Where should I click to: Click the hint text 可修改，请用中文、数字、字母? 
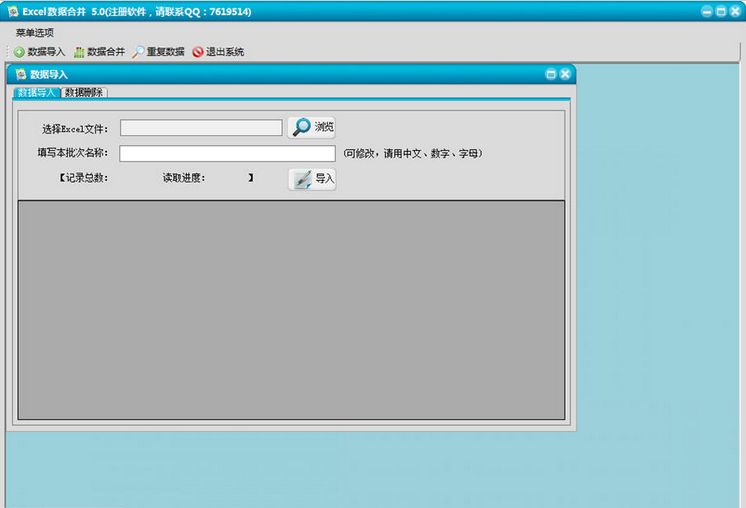tap(412, 154)
